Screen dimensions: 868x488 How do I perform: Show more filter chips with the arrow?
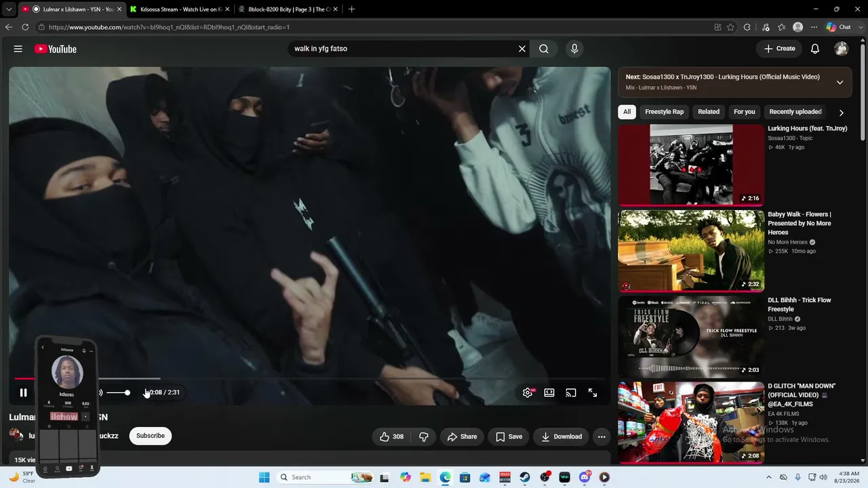point(841,113)
